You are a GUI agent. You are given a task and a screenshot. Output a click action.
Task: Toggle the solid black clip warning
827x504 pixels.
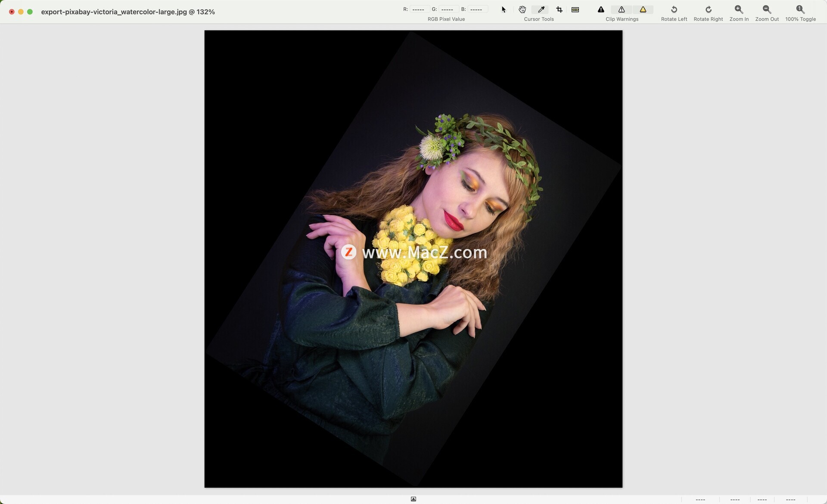point(601,9)
